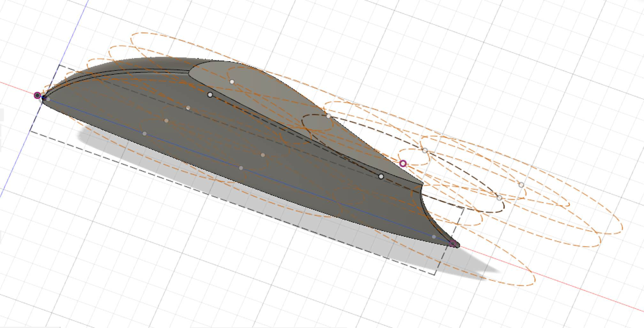
Task: Select the rightmost white sketch point among the orange ellipses
Action: click(x=521, y=185)
